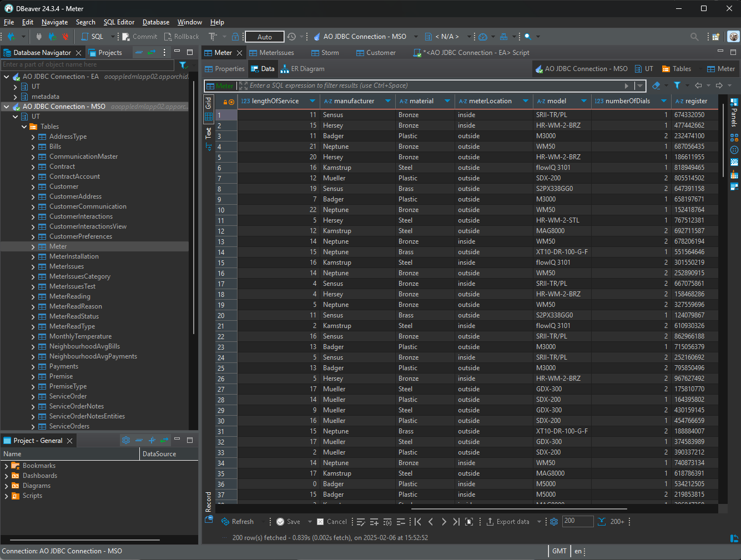Open the SQL Editor menu

(x=119, y=22)
